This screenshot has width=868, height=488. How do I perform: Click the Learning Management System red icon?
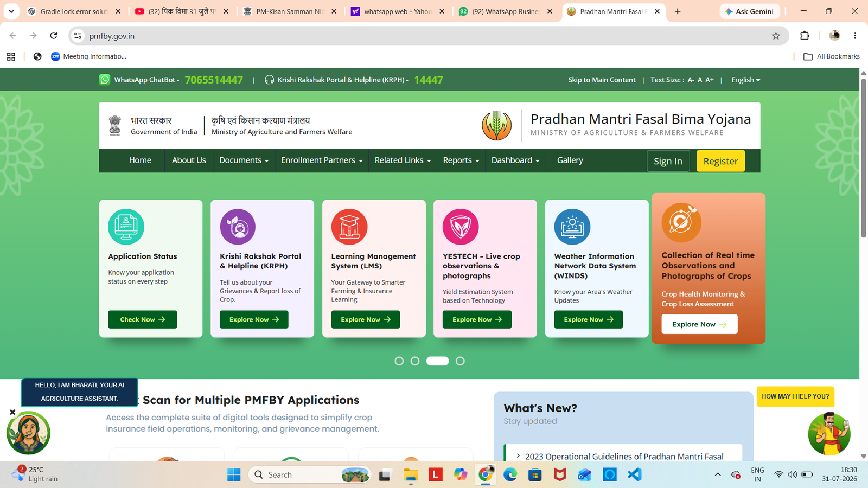click(x=349, y=227)
